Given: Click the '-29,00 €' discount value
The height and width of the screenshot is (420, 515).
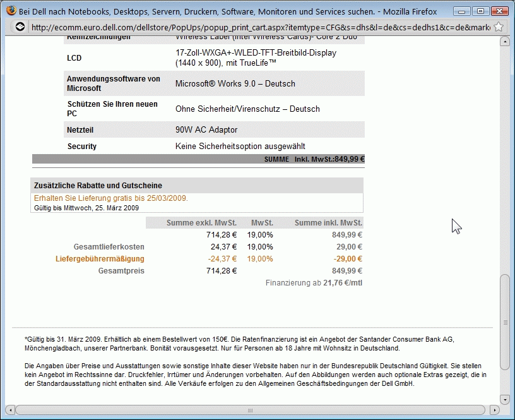Looking at the screenshot, I should coord(348,259).
